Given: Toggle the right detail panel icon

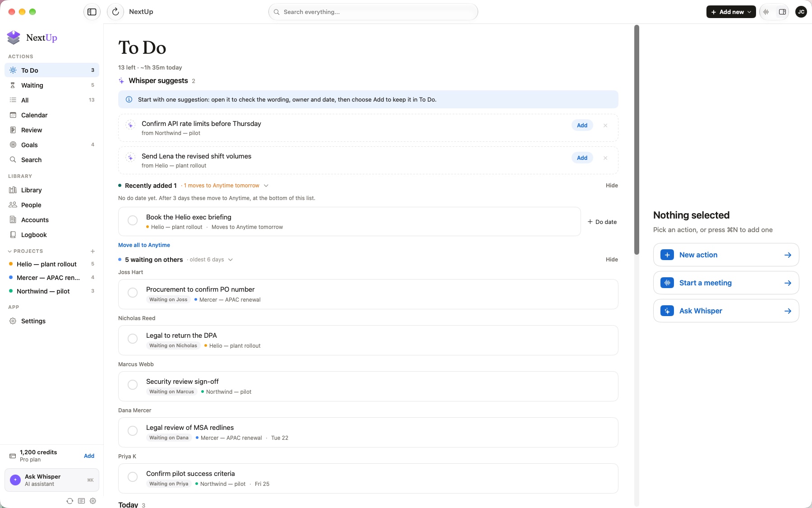Looking at the screenshot, I should (x=783, y=12).
